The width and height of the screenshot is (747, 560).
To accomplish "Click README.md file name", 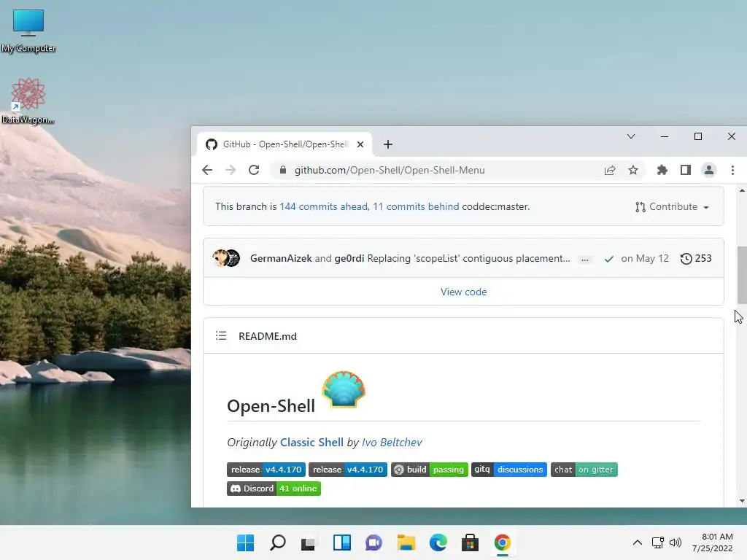I will pyautogui.click(x=267, y=336).
